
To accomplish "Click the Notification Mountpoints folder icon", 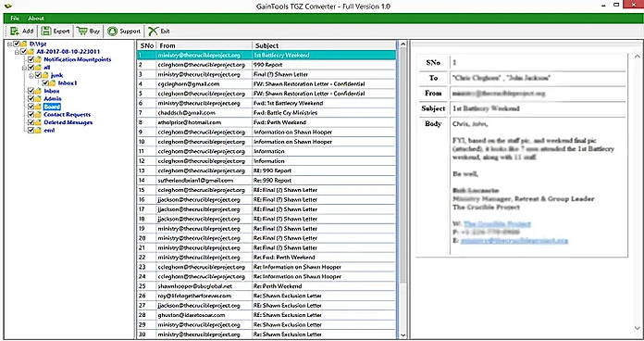I will [x=38, y=59].
